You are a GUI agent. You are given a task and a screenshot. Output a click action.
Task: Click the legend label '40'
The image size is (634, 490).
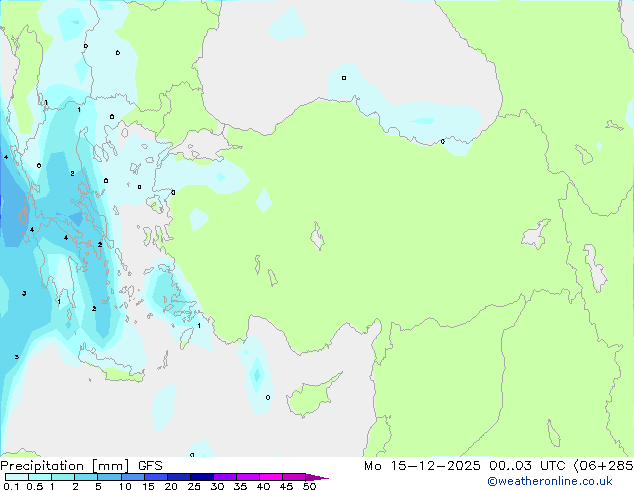click(263, 486)
